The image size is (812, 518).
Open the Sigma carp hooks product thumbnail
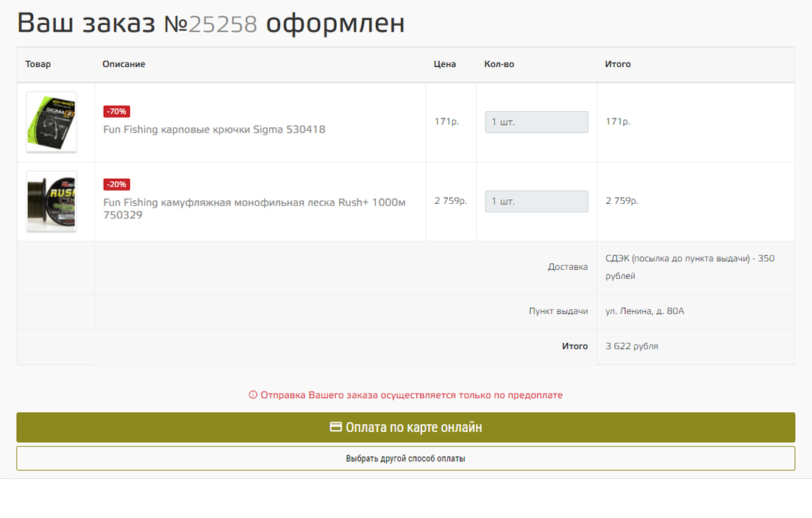pyautogui.click(x=51, y=122)
